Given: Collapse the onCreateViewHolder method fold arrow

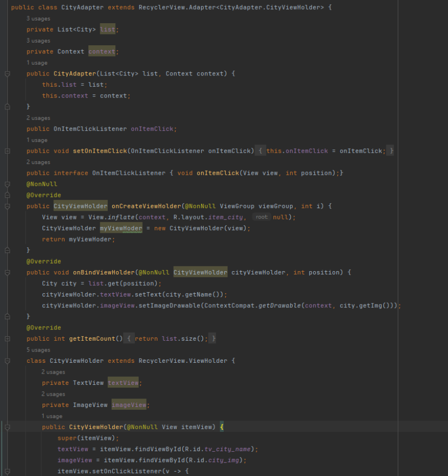Looking at the screenshot, I should 7,206.
